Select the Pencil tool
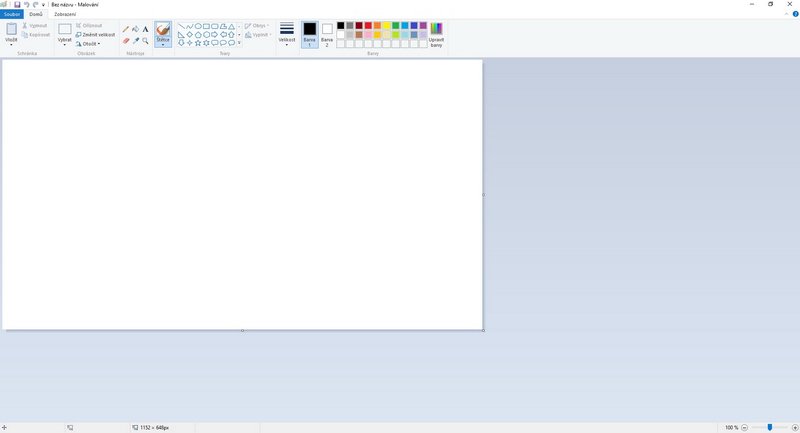 [125, 29]
